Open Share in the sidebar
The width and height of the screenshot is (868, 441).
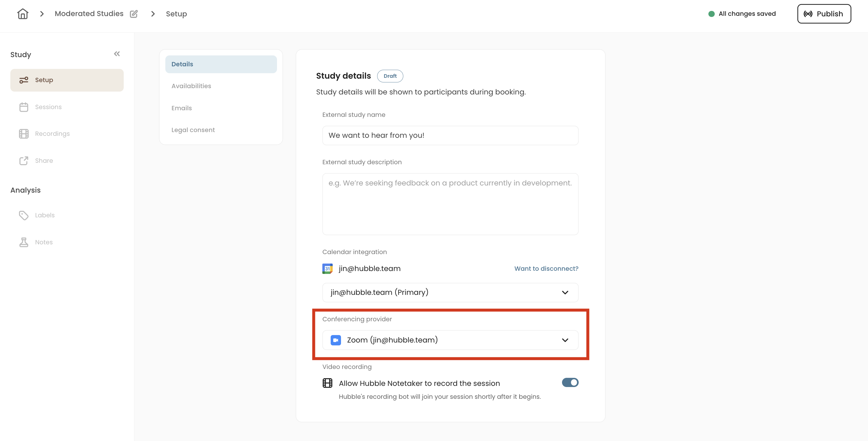tap(67, 161)
